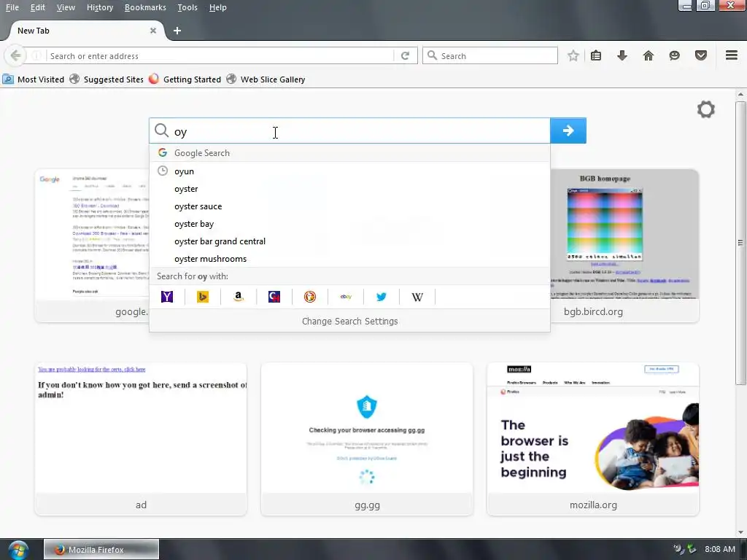Open a new tab with plus button
The height and width of the screenshot is (560, 747).
177,31
